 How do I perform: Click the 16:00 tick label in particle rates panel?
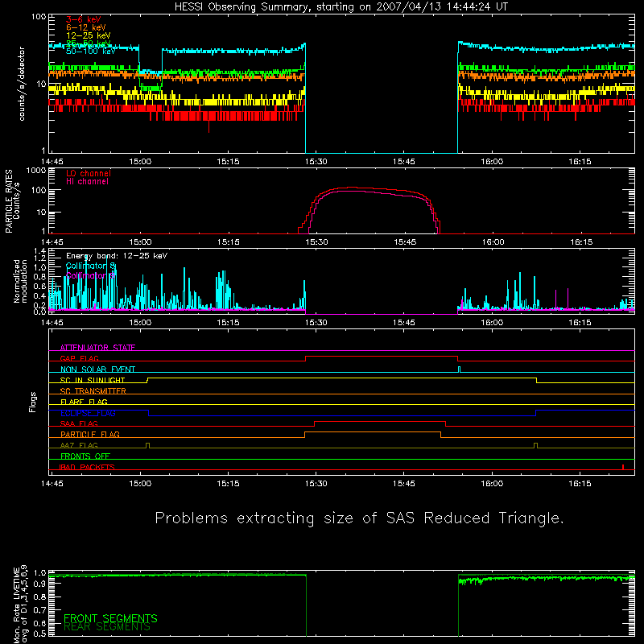click(x=493, y=242)
